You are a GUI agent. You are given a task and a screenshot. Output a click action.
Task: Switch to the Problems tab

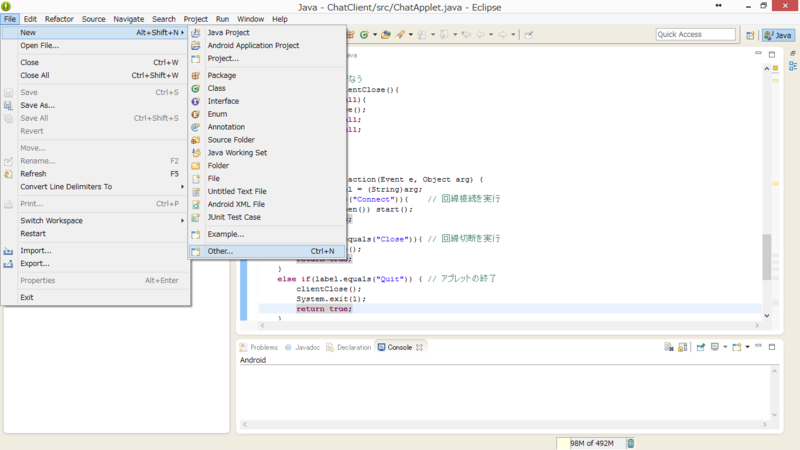(x=259, y=347)
